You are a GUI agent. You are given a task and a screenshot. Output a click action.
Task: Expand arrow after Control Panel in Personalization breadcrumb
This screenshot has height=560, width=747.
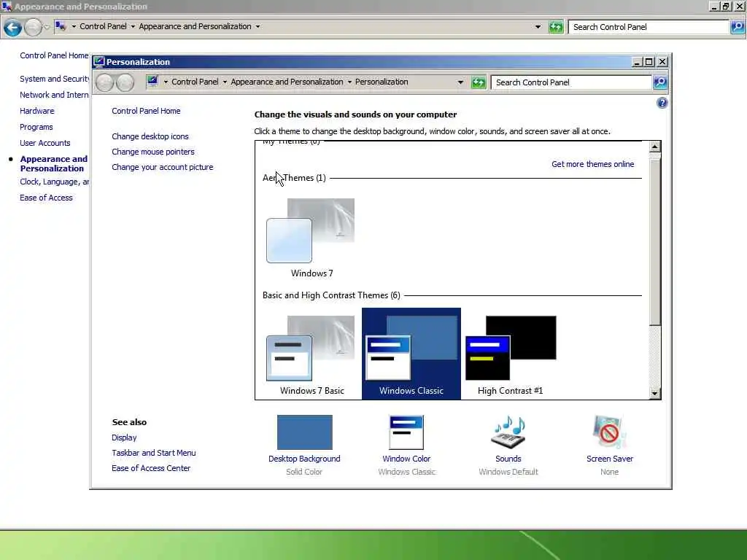click(225, 82)
